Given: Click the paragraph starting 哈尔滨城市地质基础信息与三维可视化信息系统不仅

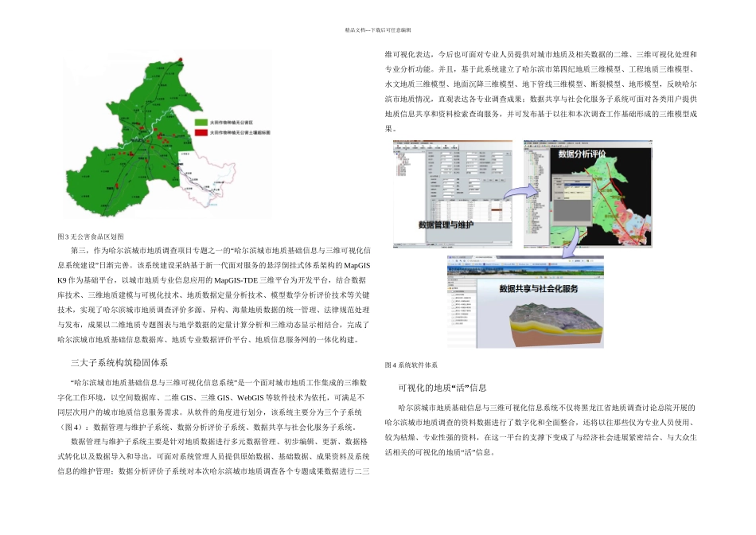Looking at the screenshot, I should point(541,431).
